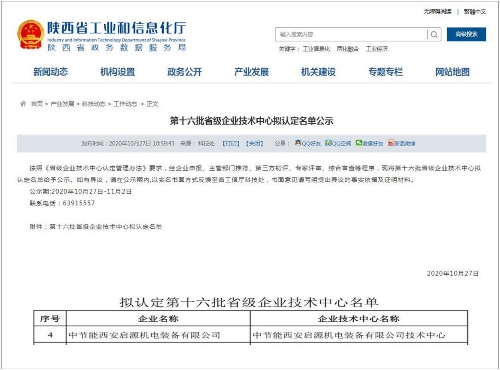Screen dimensions: 500x370
Task: Share to QQ空间 icon
Action: [328, 143]
